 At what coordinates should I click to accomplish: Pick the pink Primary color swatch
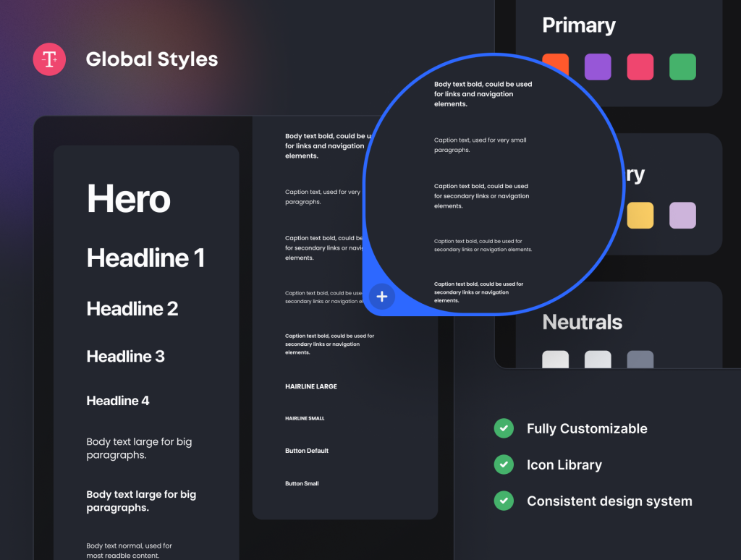coord(640,67)
